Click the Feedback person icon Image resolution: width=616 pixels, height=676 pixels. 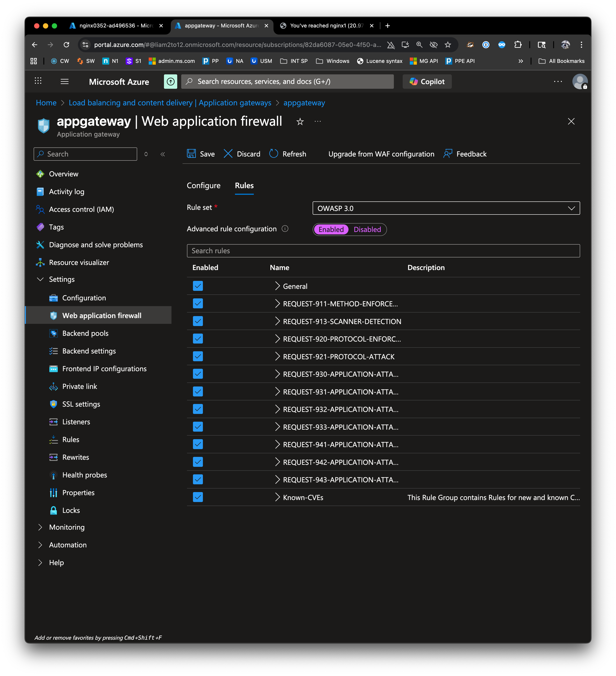(x=448, y=154)
